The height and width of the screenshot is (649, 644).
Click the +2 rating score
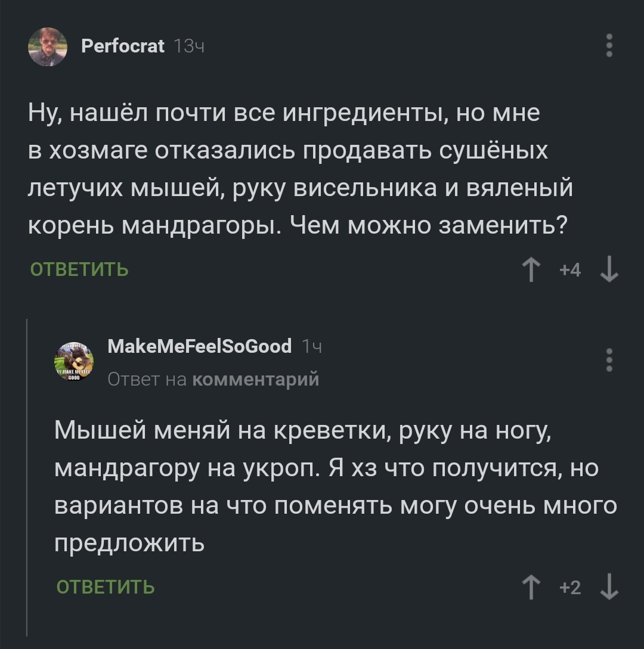pos(570,588)
